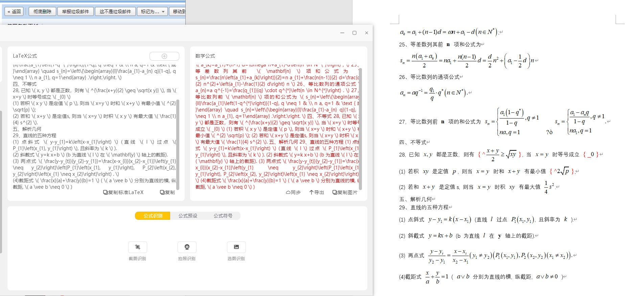The height and width of the screenshot is (296, 644).
Task: Click the 拍照识别 label text
Action: click(187, 259)
